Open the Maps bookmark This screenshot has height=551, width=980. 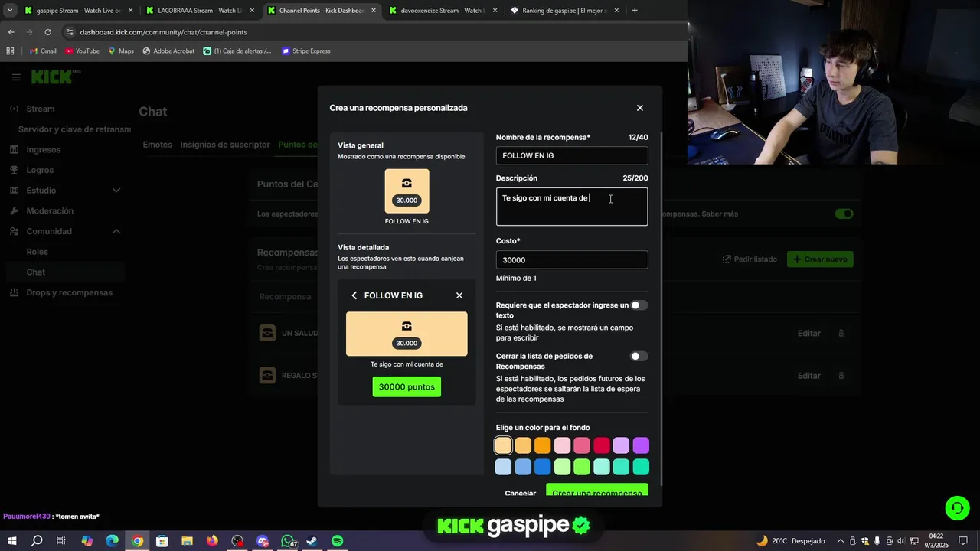point(121,51)
